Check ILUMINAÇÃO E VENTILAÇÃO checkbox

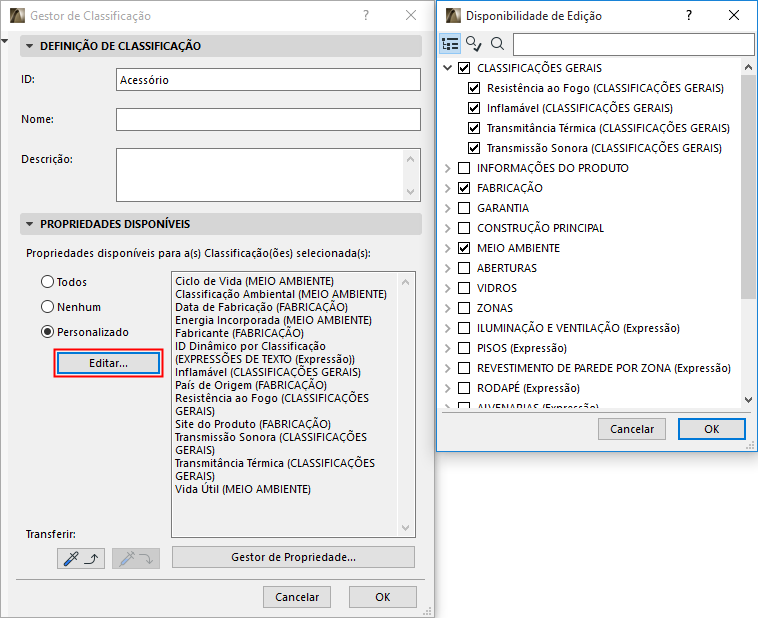click(464, 328)
